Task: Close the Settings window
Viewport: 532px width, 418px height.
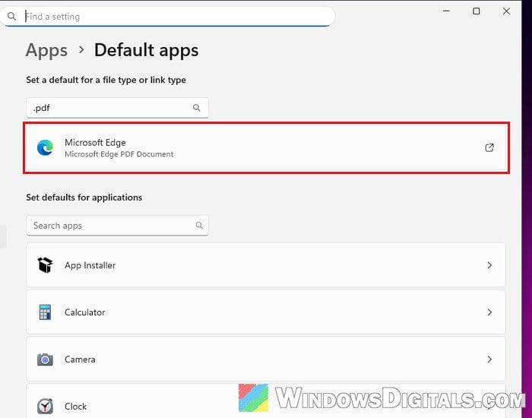Action: coord(506,11)
